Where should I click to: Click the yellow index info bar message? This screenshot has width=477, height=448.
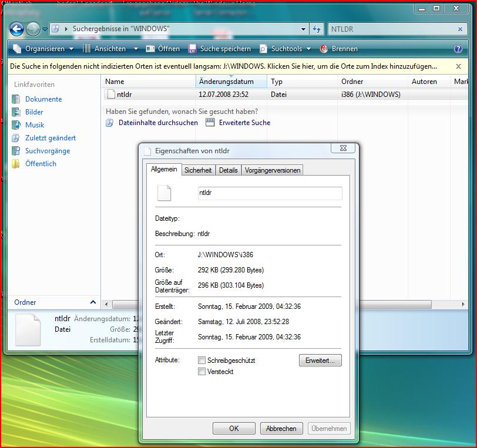tap(224, 66)
